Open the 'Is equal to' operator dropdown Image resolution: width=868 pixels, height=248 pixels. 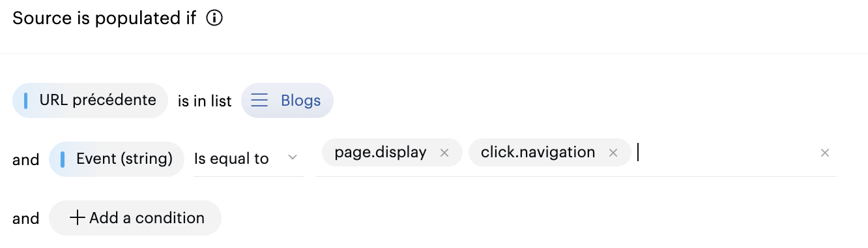click(x=248, y=159)
